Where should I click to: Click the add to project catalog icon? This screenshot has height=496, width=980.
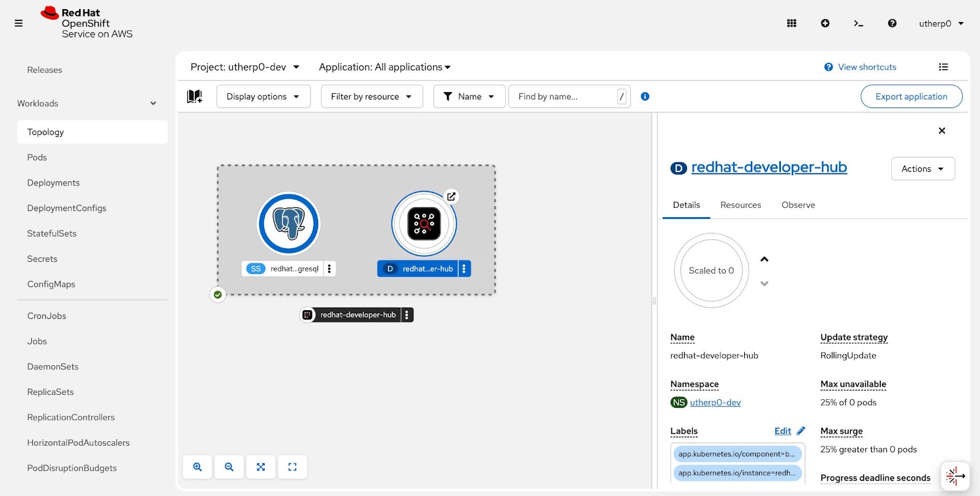[x=195, y=96]
